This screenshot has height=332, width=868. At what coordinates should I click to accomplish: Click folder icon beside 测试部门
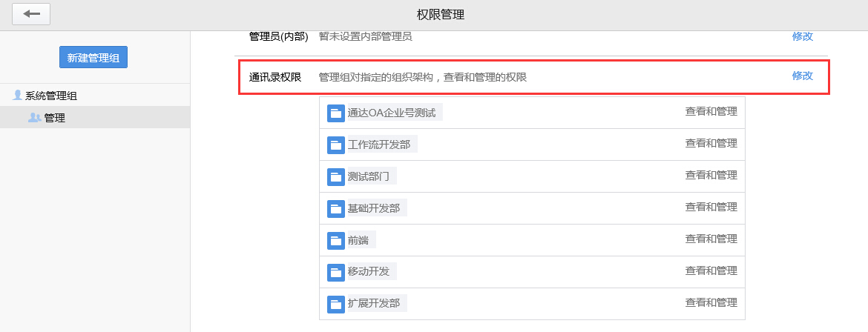(336, 176)
